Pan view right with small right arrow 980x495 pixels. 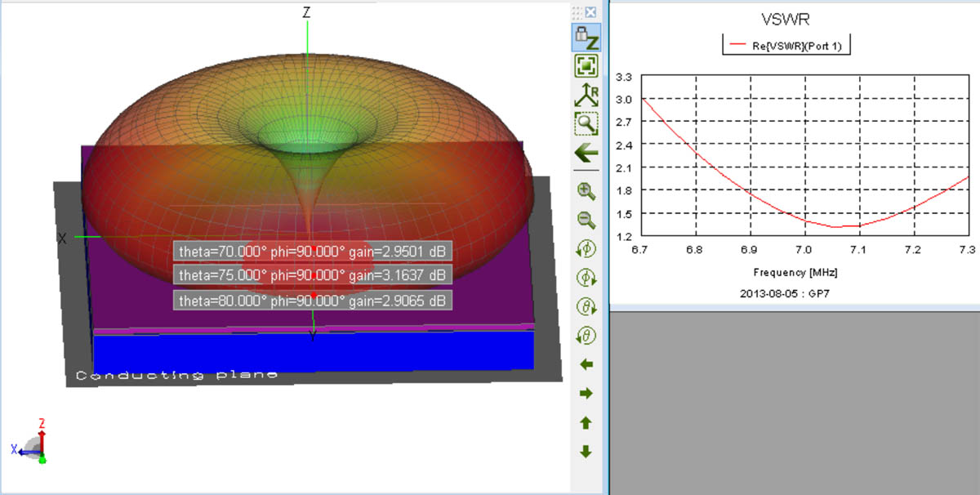click(586, 394)
